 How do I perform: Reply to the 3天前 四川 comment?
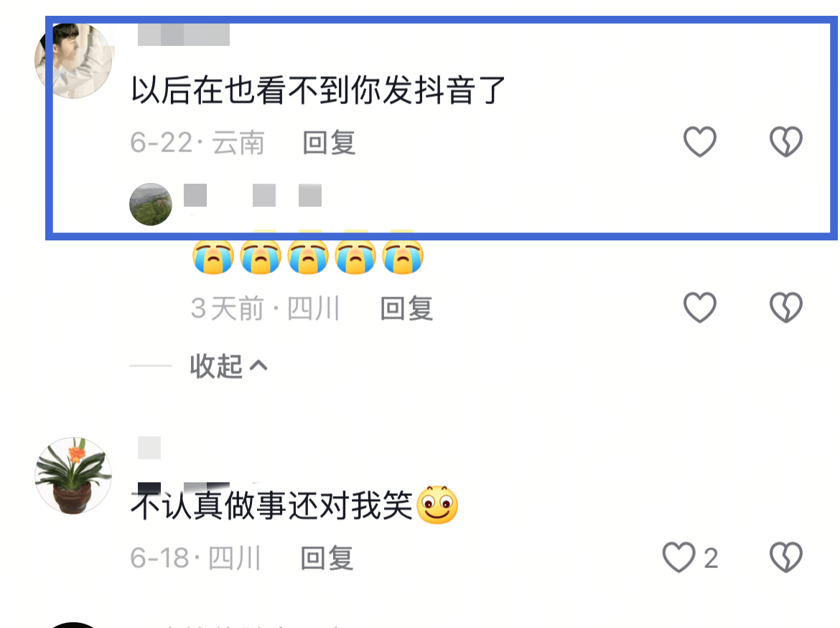(406, 309)
